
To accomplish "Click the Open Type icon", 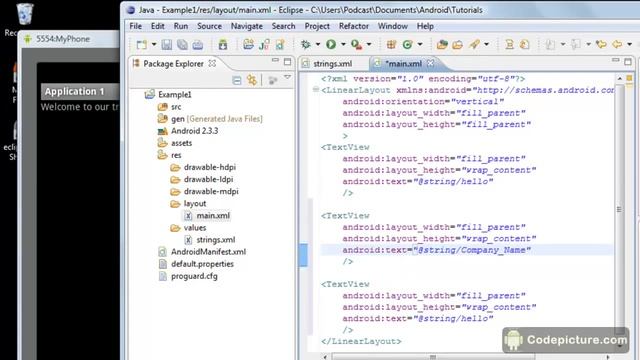I will 442,44.
